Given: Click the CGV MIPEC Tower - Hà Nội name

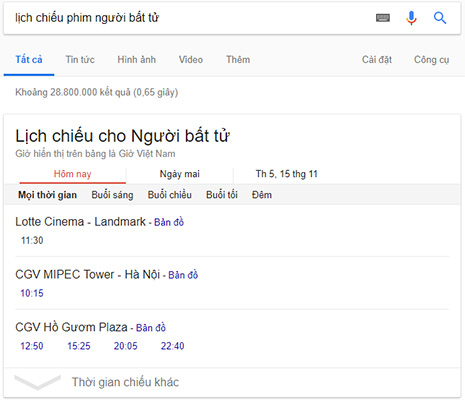Looking at the screenshot, I should [x=88, y=274].
